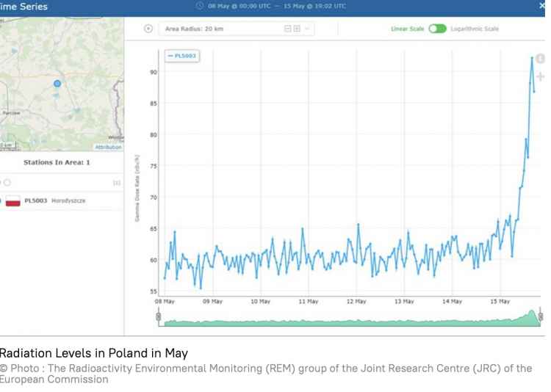Click the plus icon right of chart
This screenshot has width=551, height=392.
541,76
